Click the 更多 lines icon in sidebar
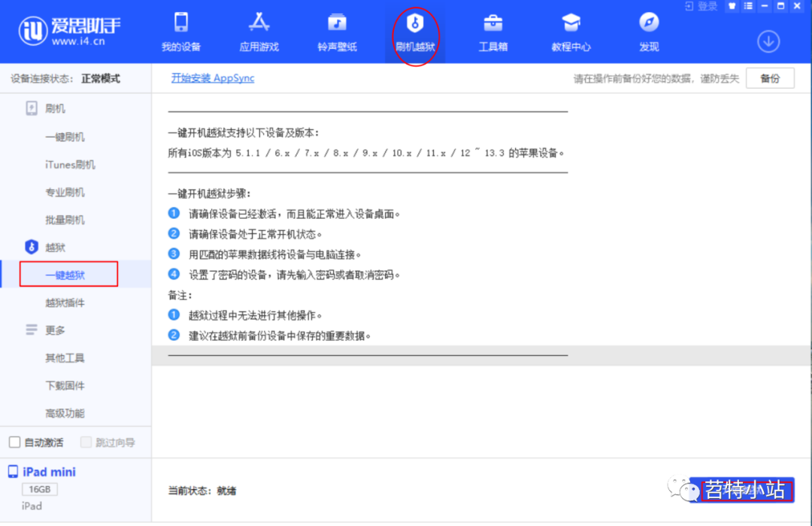The height and width of the screenshot is (526, 812). pyautogui.click(x=32, y=330)
